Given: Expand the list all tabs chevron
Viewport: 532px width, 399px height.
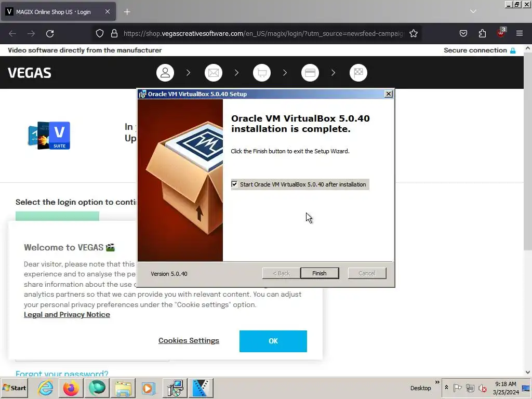Looking at the screenshot, I should pyautogui.click(x=473, y=11).
